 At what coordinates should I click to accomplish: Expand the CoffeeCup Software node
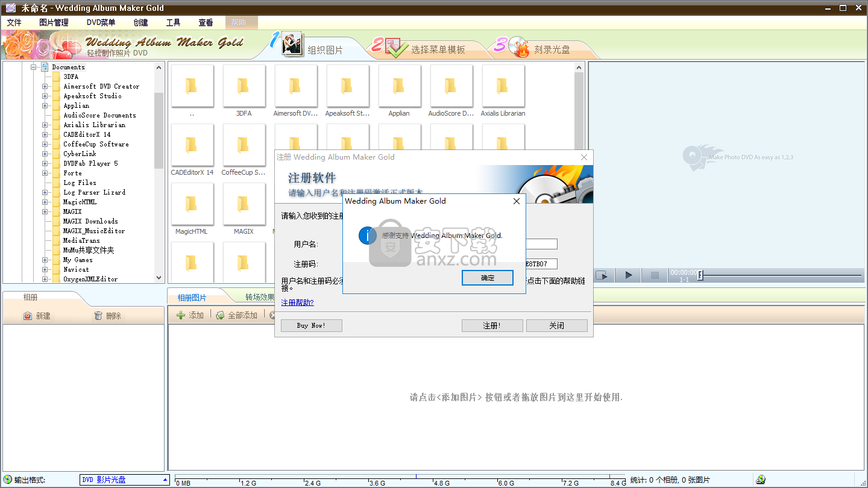pyautogui.click(x=45, y=144)
